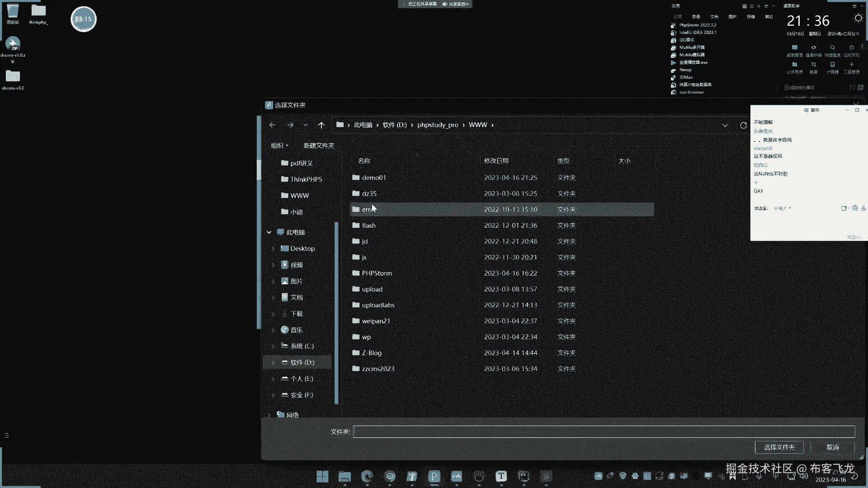Go up one folder level arrow
868x488 pixels.
tap(321, 125)
